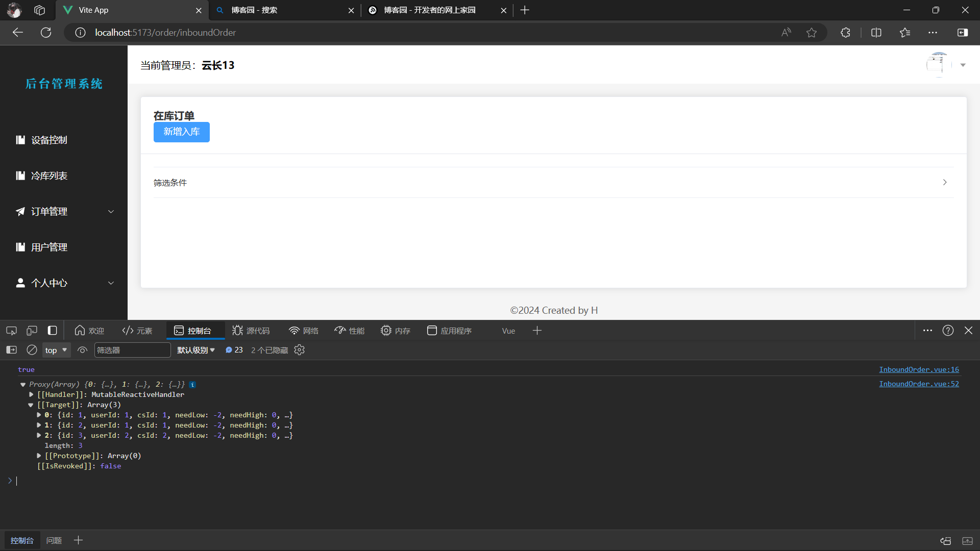Click the live expression eye icon
Viewport: 980px width, 551px height.
(x=82, y=350)
